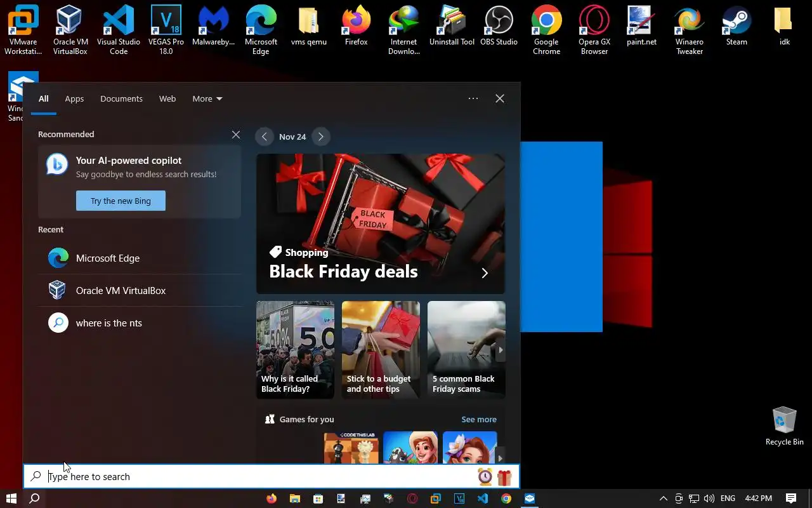
Task: Open the network icon in system tray
Action: pyautogui.click(x=694, y=498)
